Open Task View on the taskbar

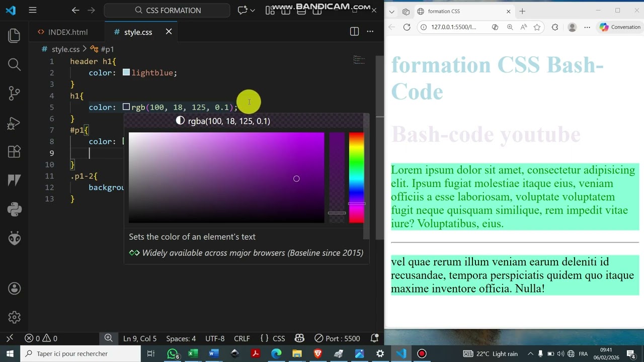pos(150,353)
